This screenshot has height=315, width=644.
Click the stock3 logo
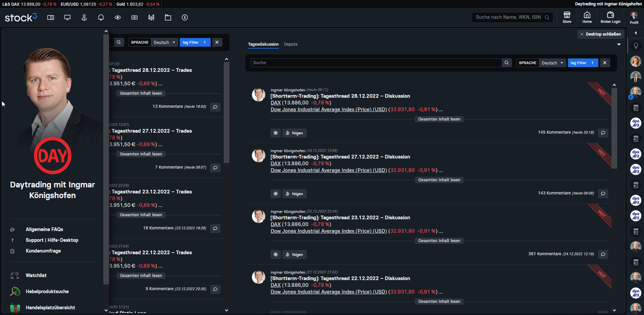[x=21, y=18]
